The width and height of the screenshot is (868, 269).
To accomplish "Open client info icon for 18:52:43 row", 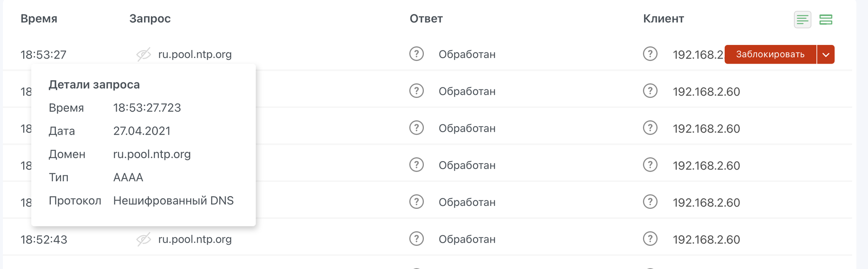I will tap(650, 239).
